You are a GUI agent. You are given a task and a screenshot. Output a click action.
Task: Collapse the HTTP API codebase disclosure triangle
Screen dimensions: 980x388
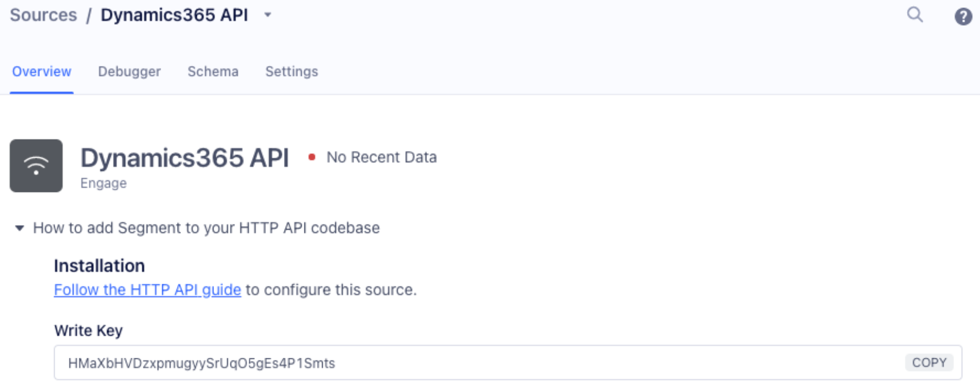pos(19,228)
